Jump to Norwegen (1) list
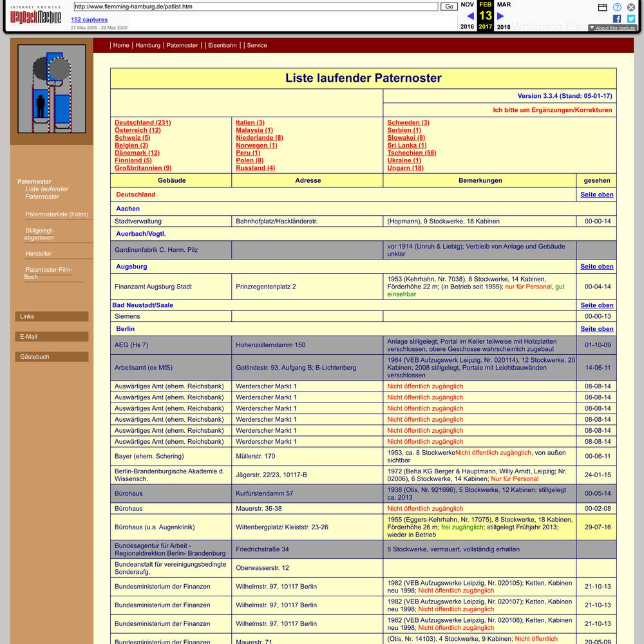This screenshot has width=644, height=644. point(256,145)
